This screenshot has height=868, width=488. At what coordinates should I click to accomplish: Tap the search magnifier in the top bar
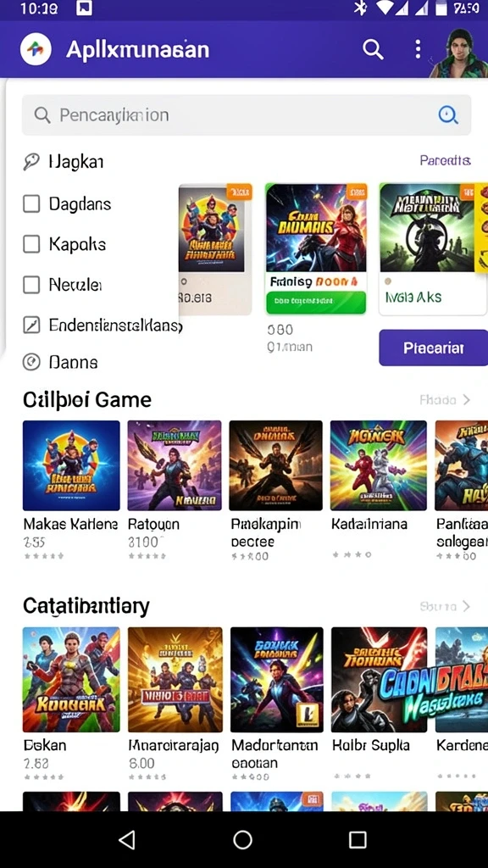373,50
